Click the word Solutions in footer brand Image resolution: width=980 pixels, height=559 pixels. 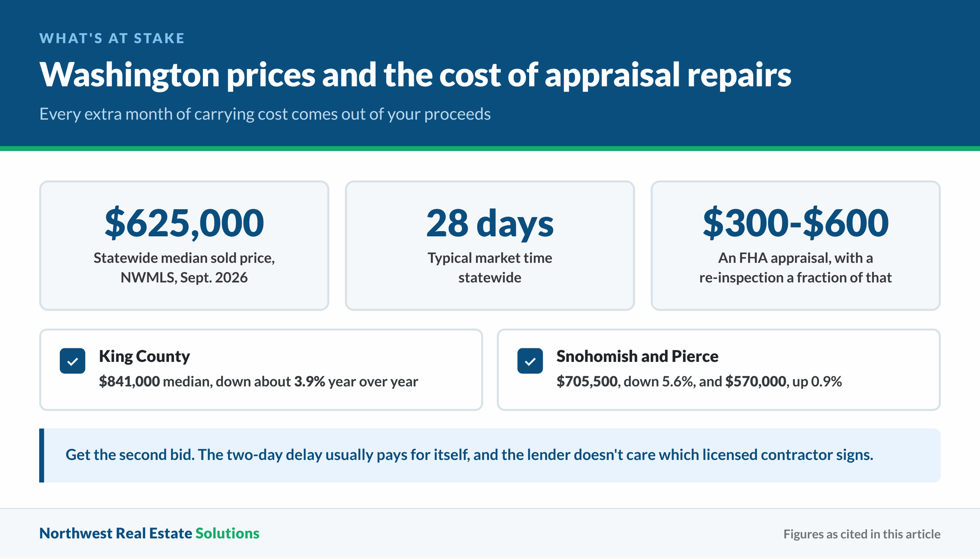(227, 533)
